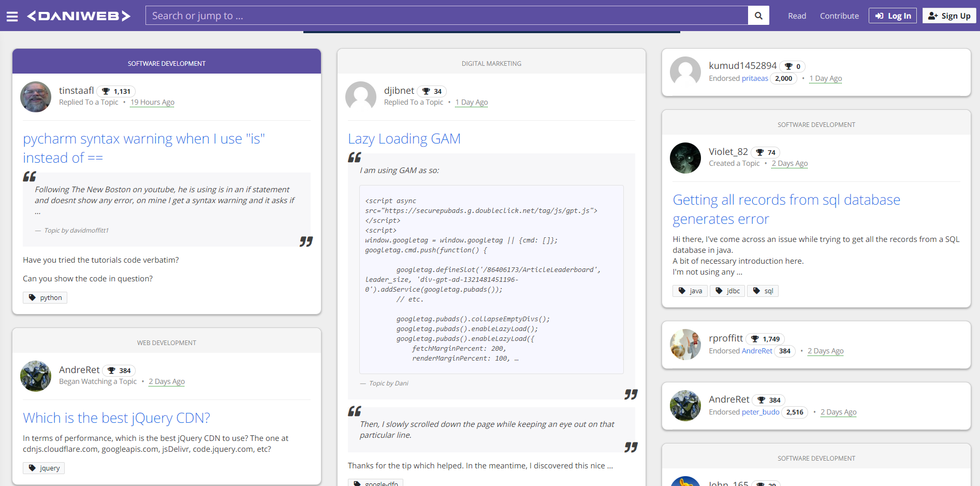Open djibnet's default avatar
The width and height of the screenshot is (980, 486).
click(x=361, y=97)
